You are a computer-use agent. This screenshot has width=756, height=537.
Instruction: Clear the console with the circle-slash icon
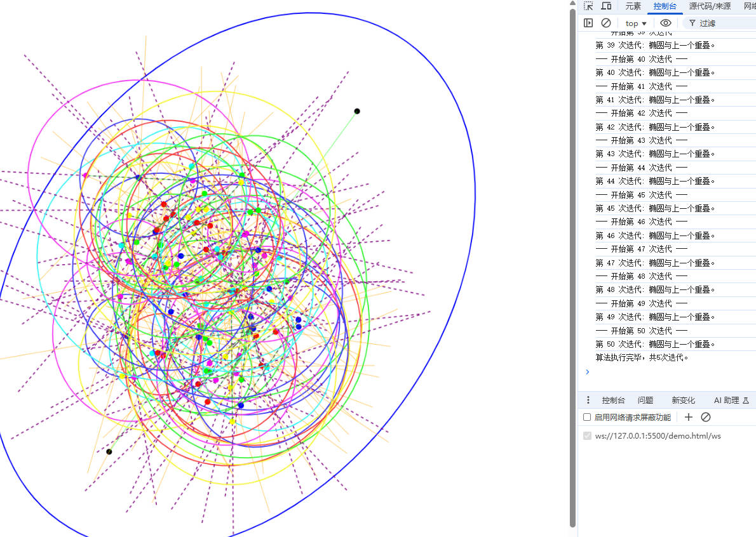606,23
